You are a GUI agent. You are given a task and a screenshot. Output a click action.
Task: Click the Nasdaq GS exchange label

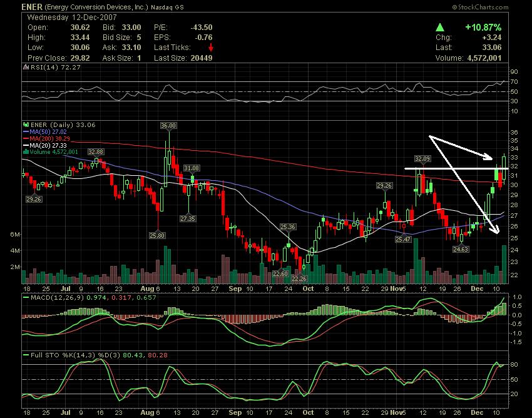click(x=167, y=7)
